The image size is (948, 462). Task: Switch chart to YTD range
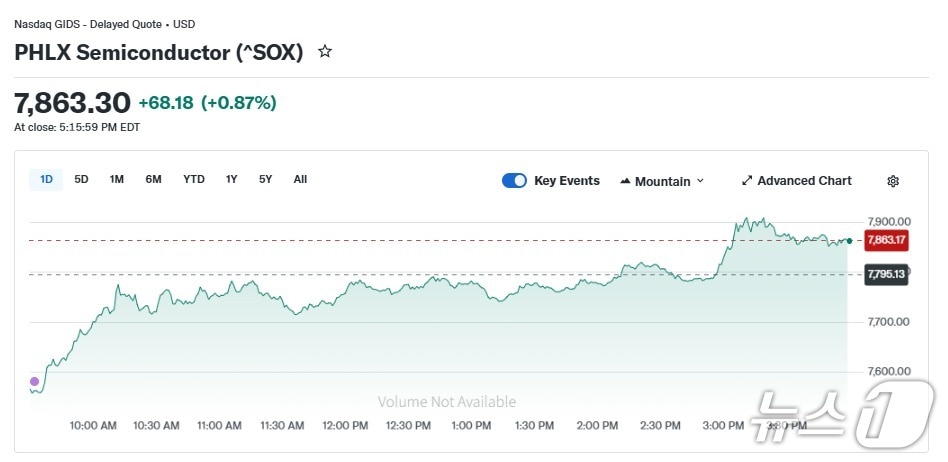[194, 180]
